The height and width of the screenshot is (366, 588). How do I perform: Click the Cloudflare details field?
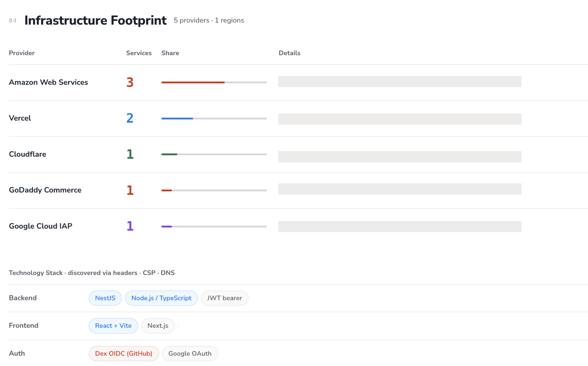pyautogui.click(x=400, y=157)
